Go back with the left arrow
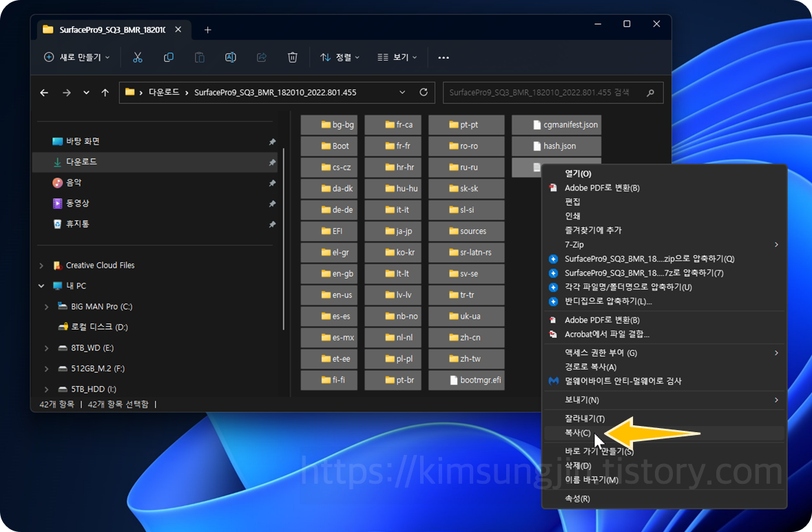812x532 pixels. pos(44,93)
